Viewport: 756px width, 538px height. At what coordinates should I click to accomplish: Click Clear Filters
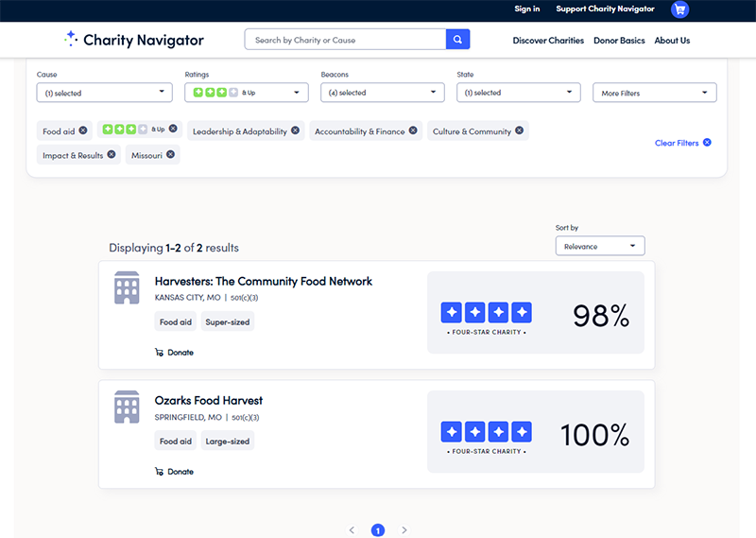click(x=682, y=143)
